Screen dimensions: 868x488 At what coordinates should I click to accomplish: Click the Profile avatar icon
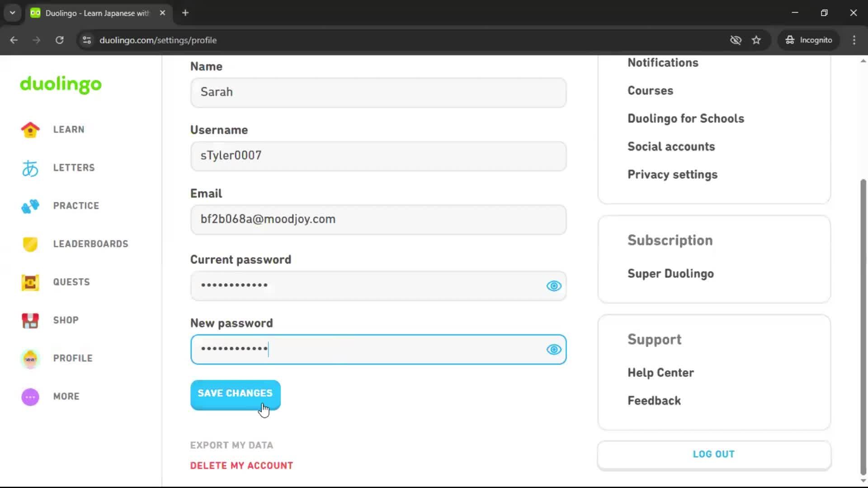click(x=29, y=358)
